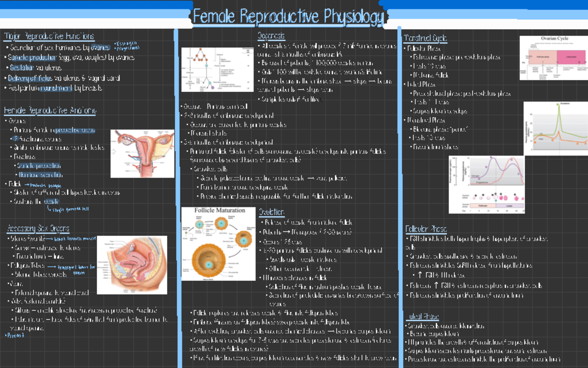Click the "Female Reproductive Physiology" page title
The width and height of the screenshot is (588, 368).
(x=288, y=17)
